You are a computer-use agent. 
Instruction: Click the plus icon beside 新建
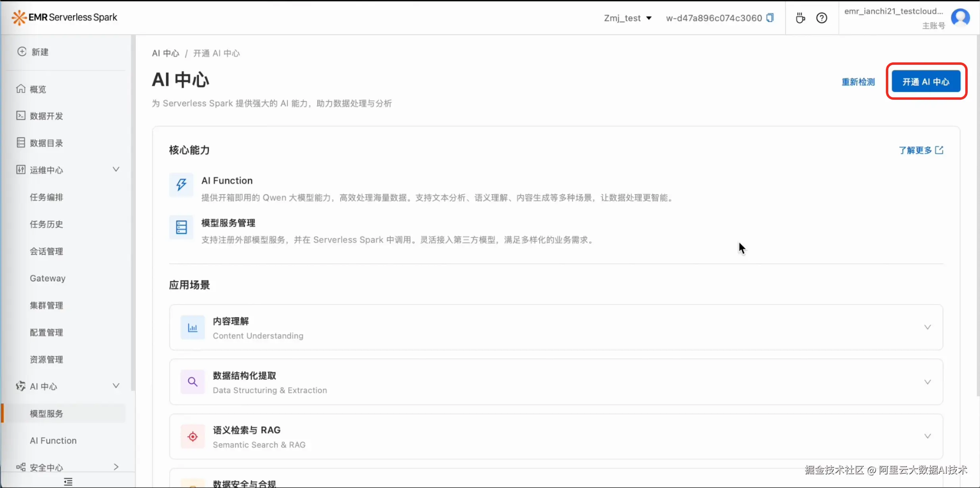[22, 52]
